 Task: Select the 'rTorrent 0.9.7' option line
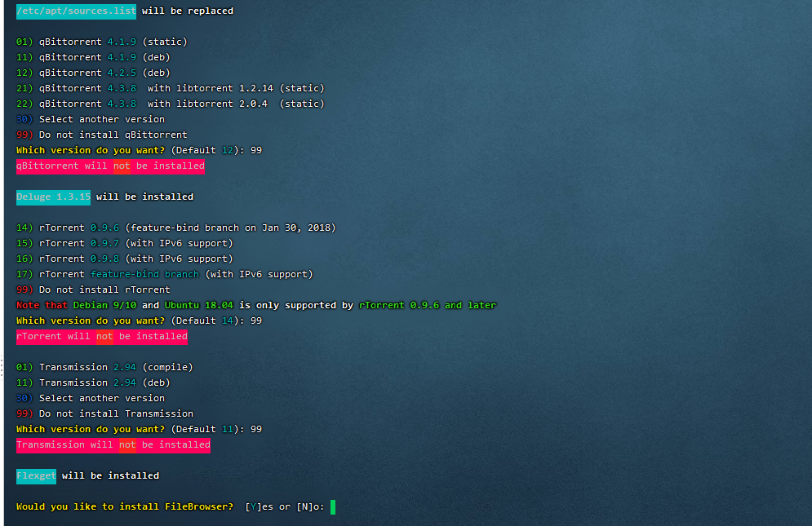[125, 243]
